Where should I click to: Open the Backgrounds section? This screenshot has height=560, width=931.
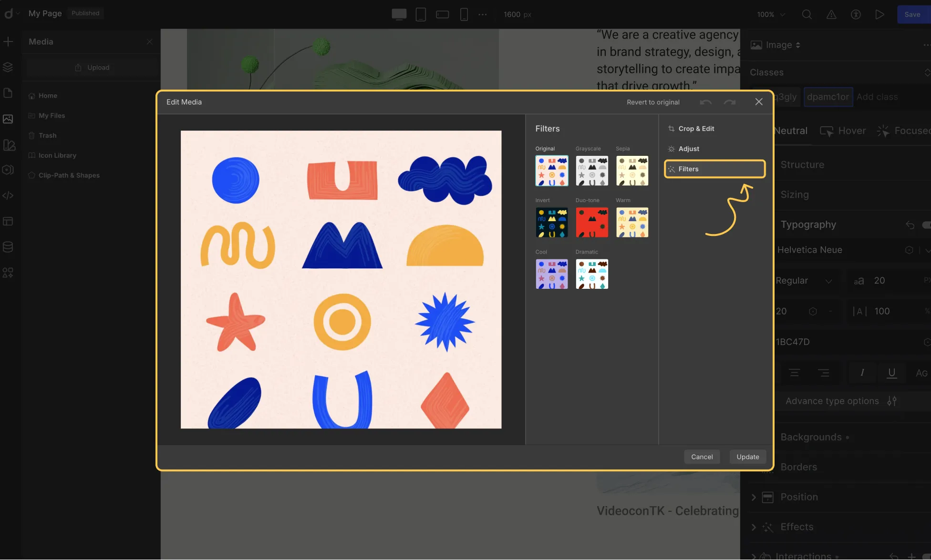click(x=811, y=437)
